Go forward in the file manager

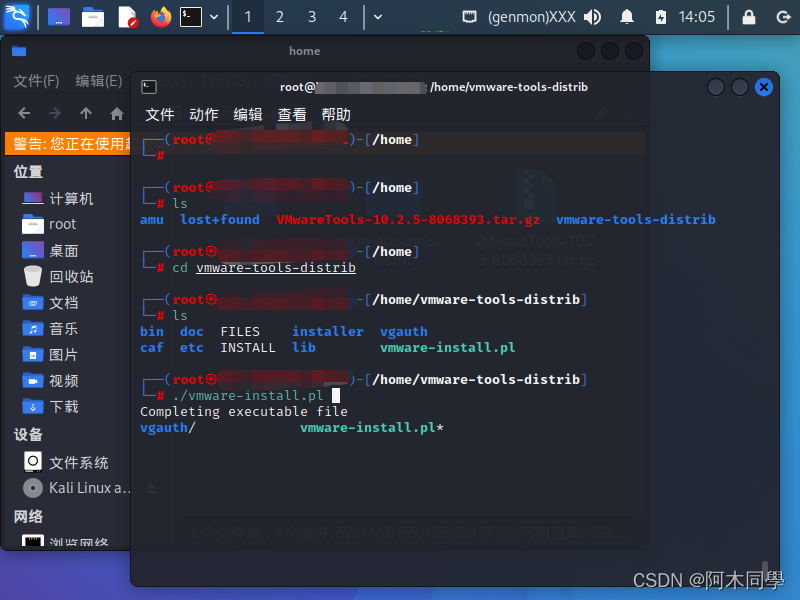55,113
